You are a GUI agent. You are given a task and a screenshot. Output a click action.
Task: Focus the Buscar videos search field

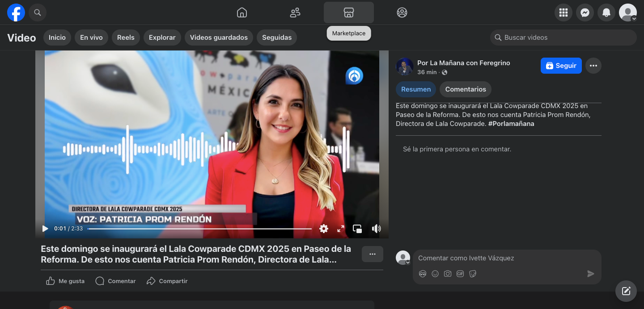[563, 38]
